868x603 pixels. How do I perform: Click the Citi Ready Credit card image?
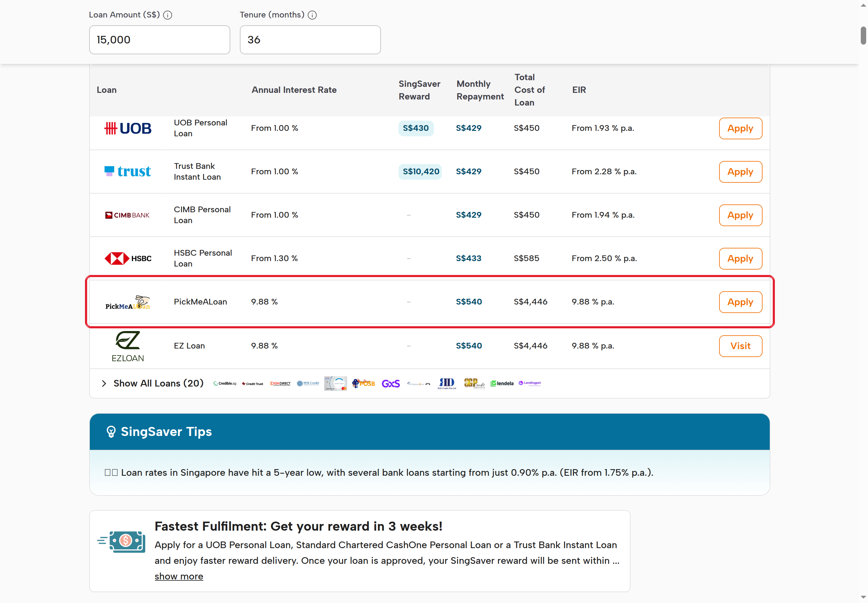(x=336, y=384)
